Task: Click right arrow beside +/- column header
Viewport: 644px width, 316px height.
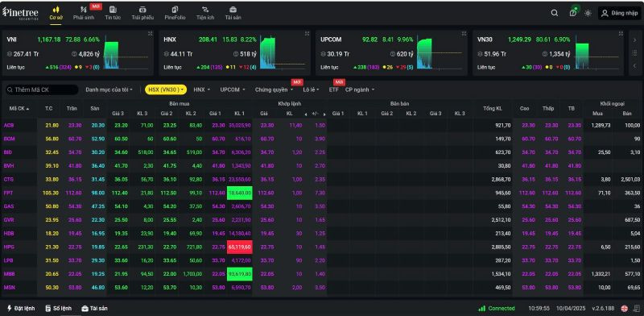Action: (x=324, y=114)
